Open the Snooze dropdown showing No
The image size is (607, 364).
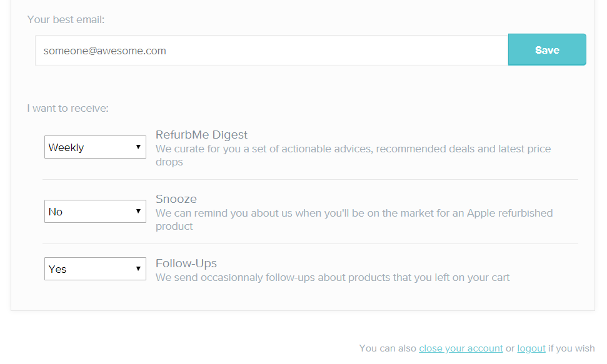[95, 211]
